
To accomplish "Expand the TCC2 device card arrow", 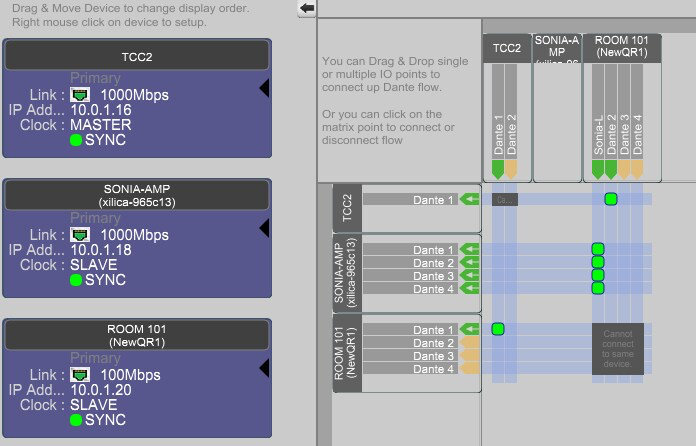I will point(264,88).
